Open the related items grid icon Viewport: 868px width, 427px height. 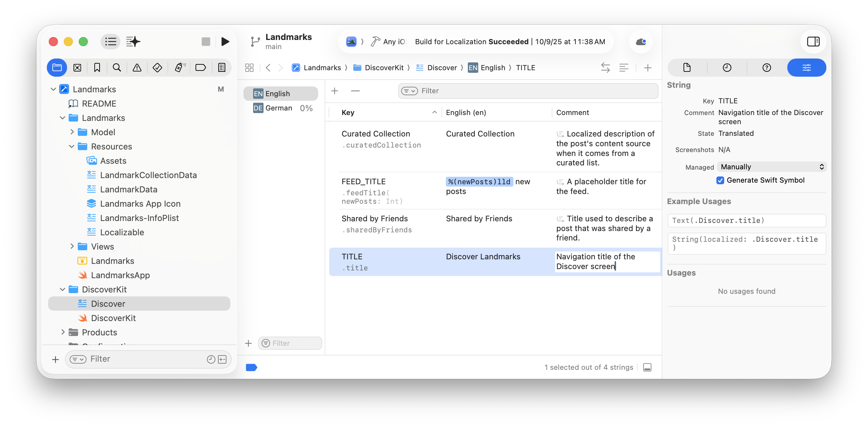[249, 68]
